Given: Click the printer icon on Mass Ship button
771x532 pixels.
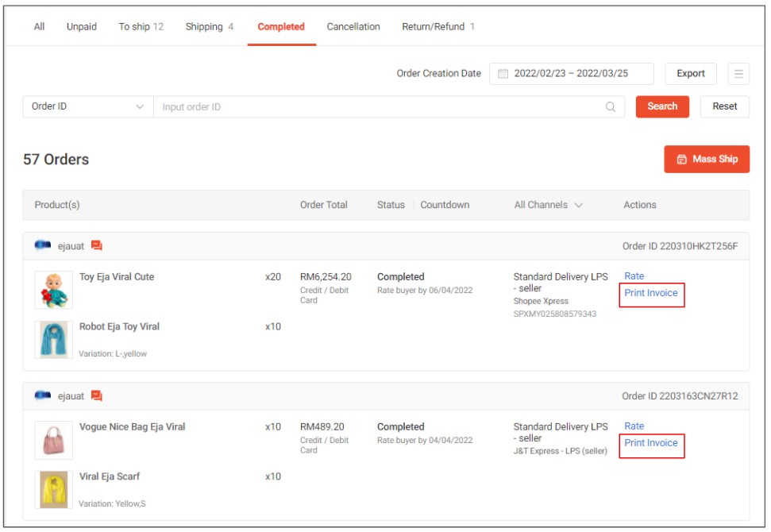Looking at the screenshot, I should coord(680,159).
